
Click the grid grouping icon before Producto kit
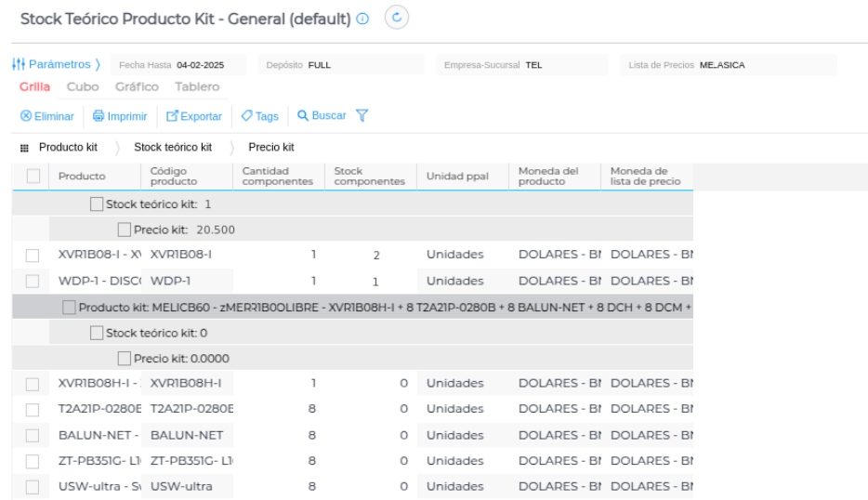[24, 148]
